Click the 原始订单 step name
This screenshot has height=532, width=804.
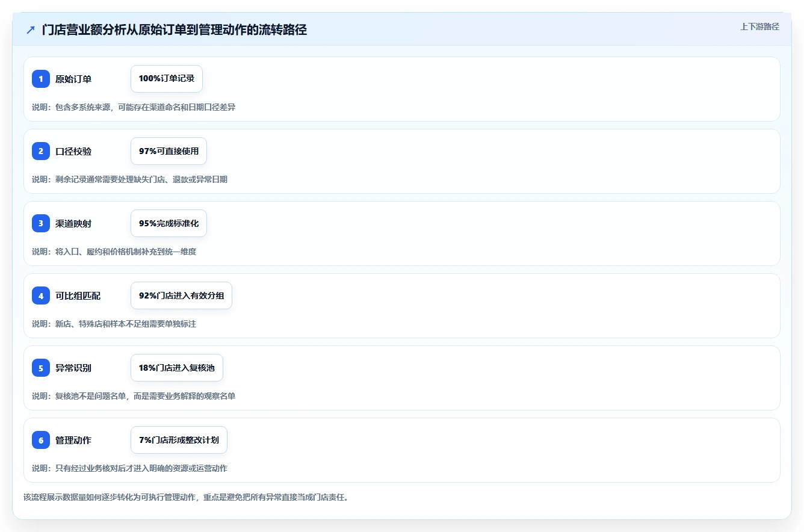pos(73,79)
